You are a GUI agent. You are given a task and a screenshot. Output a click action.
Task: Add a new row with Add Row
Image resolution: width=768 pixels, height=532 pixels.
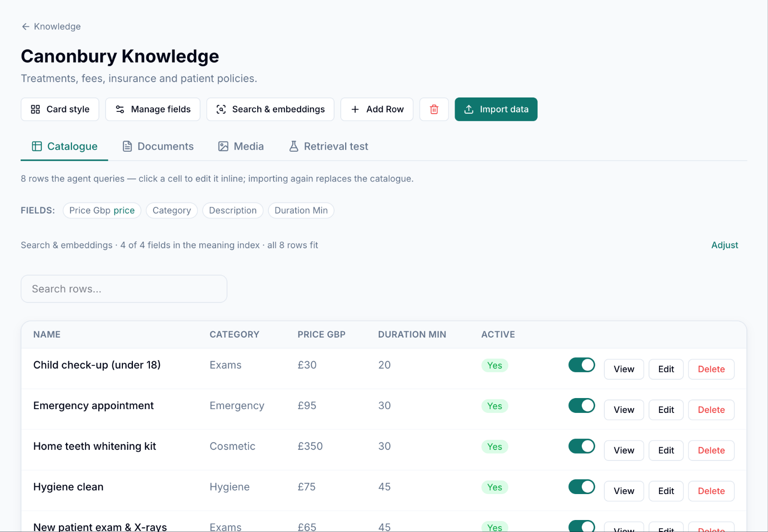pos(377,109)
